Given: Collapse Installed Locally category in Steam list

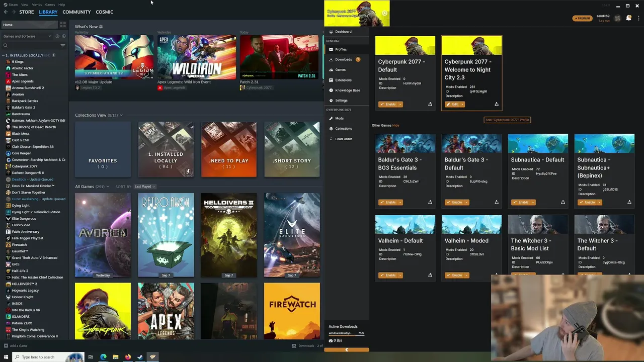Looking at the screenshot, I should tap(4, 55).
